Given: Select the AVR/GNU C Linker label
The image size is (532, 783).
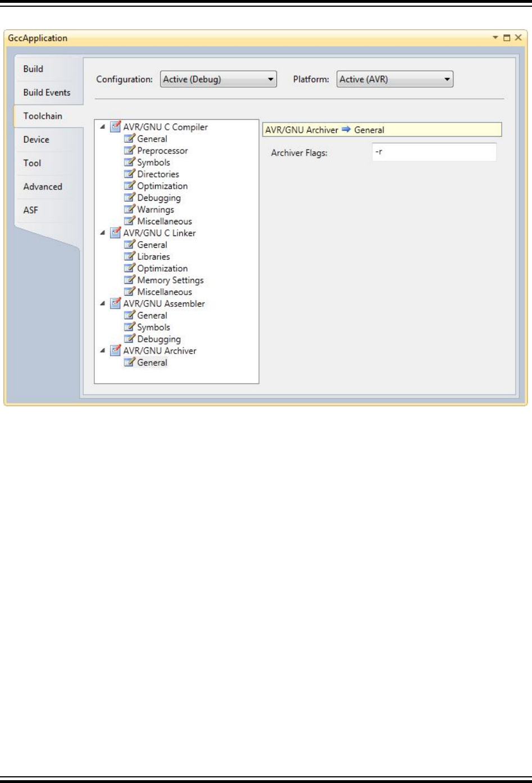Looking at the screenshot, I should 160,233.
